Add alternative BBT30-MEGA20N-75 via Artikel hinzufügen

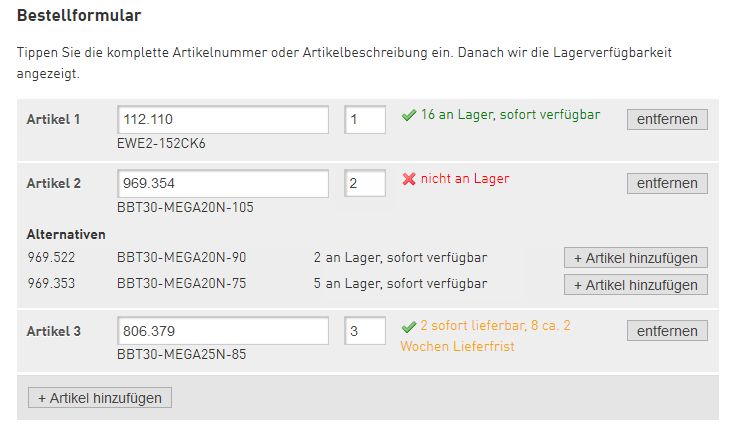point(636,285)
